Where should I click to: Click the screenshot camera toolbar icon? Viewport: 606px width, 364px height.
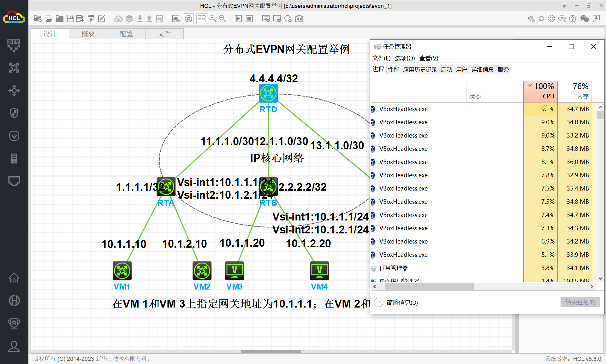click(x=299, y=19)
